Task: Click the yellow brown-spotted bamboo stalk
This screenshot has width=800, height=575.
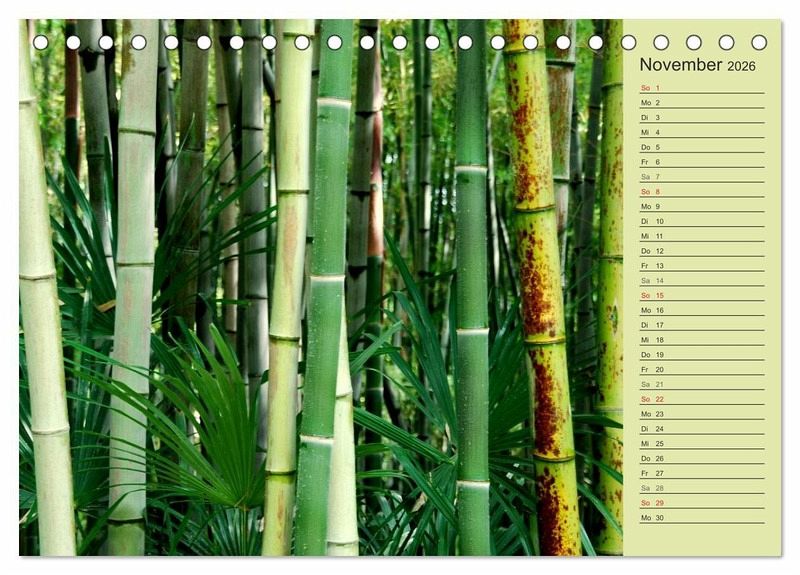Action: [538, 300]
